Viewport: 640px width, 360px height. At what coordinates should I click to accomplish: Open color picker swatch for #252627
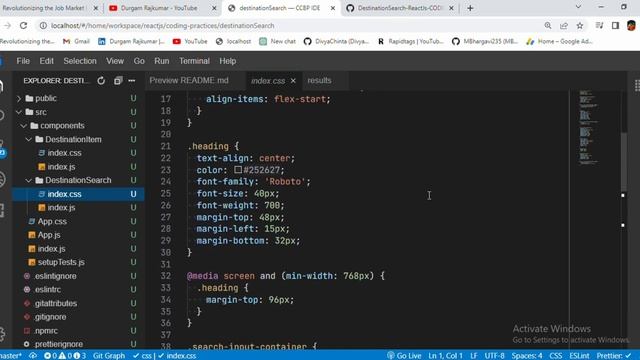pyautogui.click(x=238, y=170)
